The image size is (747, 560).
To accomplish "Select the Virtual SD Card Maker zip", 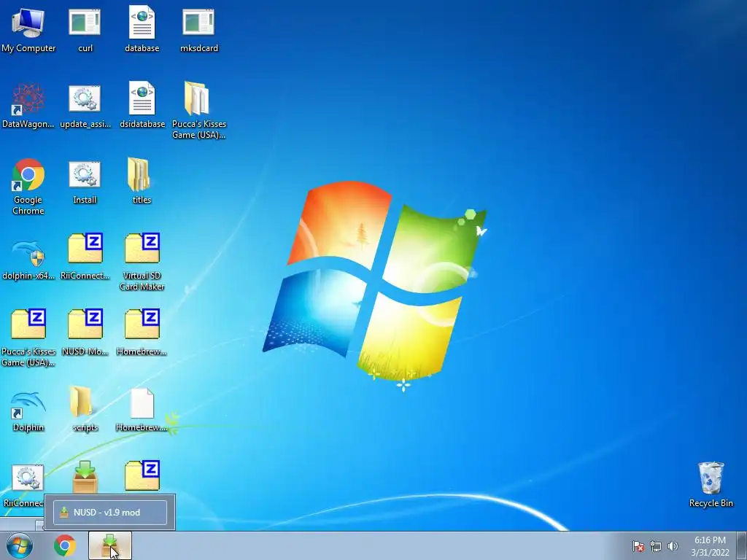I will (142, 262).
